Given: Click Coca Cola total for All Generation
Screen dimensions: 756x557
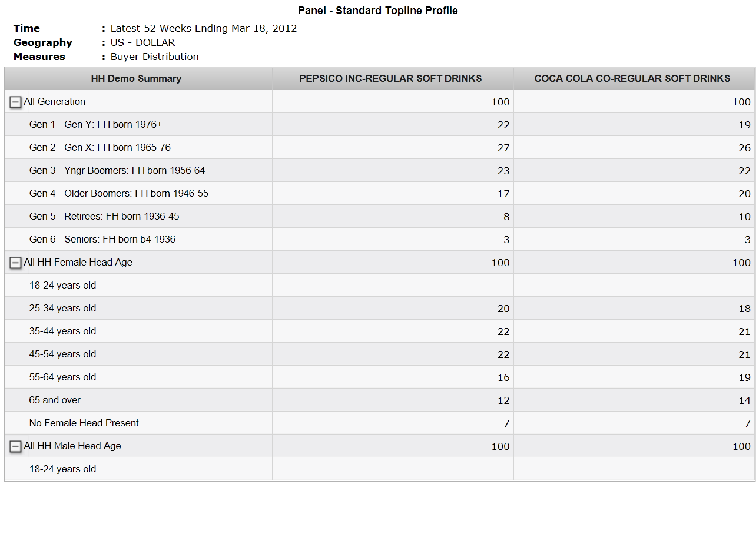Looking at the screenshot, I should [x=742, y=102].
